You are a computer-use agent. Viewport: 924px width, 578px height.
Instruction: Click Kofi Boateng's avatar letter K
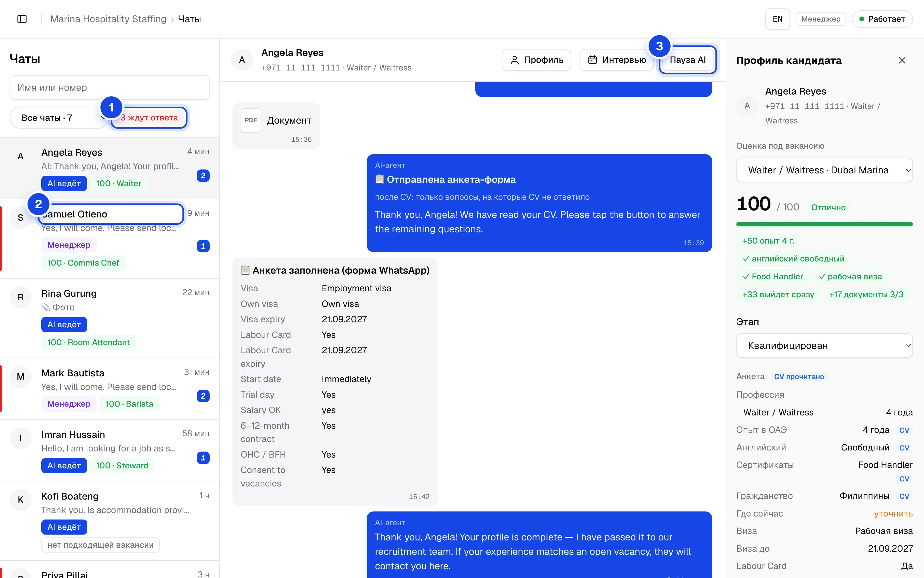point(21,500)
